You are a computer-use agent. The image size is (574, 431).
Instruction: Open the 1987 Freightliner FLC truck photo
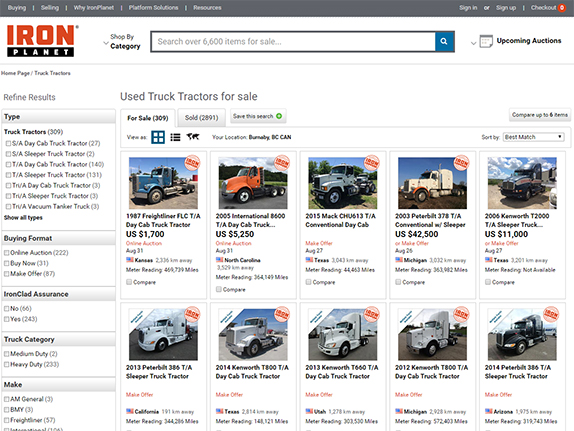coord(163,183)
